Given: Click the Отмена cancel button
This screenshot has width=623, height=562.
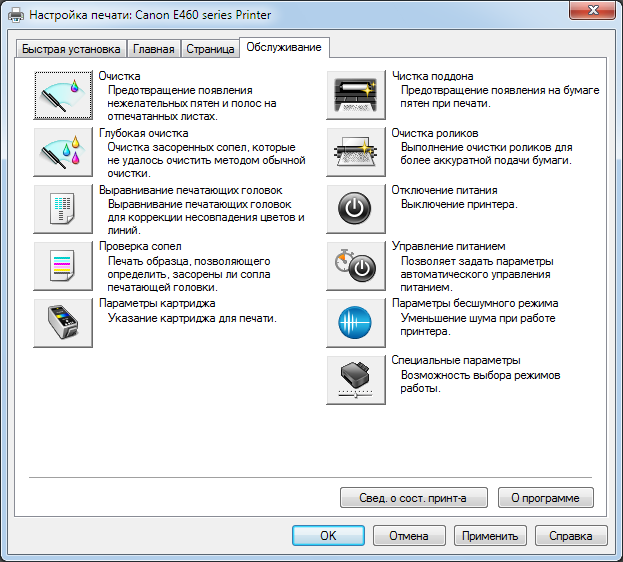Looking at the screenshot, I should pyautogui.click(x=409, y=535).
